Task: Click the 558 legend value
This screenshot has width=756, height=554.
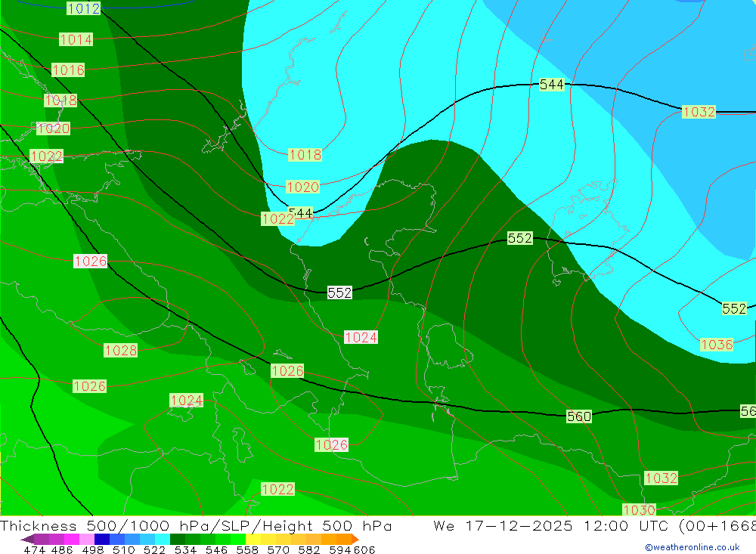Action: pyautogui.click(x=247, y=549)
